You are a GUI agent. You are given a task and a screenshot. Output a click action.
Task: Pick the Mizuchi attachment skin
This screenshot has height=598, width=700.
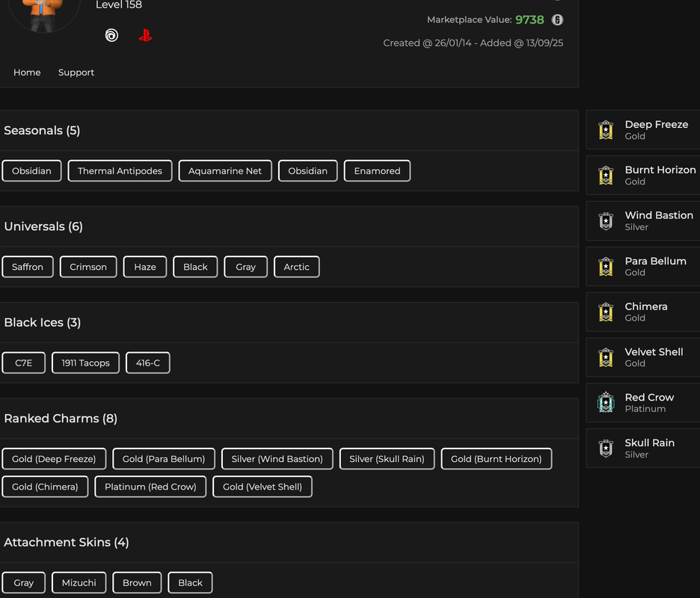[x=79, y=582]
